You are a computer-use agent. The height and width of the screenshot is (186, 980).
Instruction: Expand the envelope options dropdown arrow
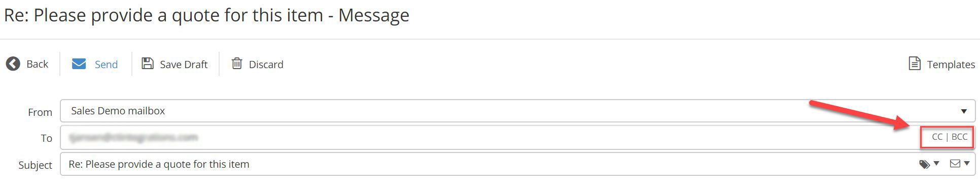tap(967, 164)
